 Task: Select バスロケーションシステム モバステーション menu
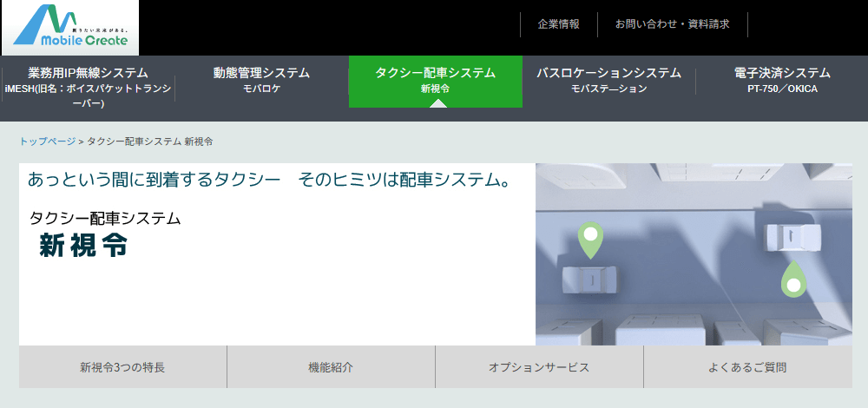click(x=609, y=80)
